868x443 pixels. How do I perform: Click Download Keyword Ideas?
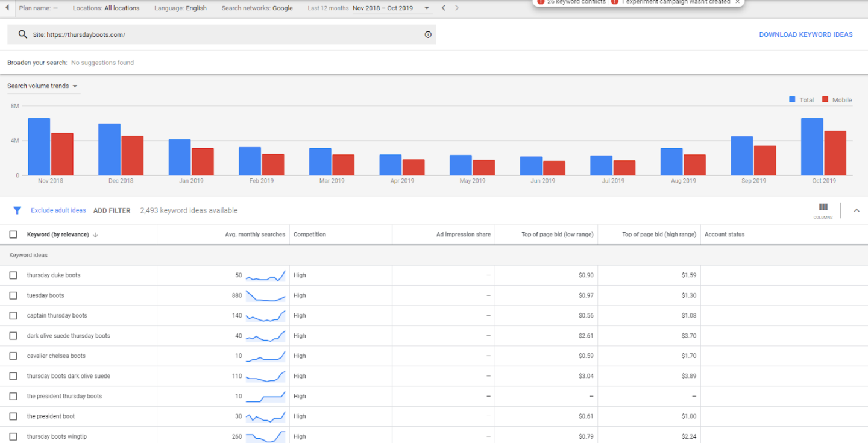click(x=805, y=35)
